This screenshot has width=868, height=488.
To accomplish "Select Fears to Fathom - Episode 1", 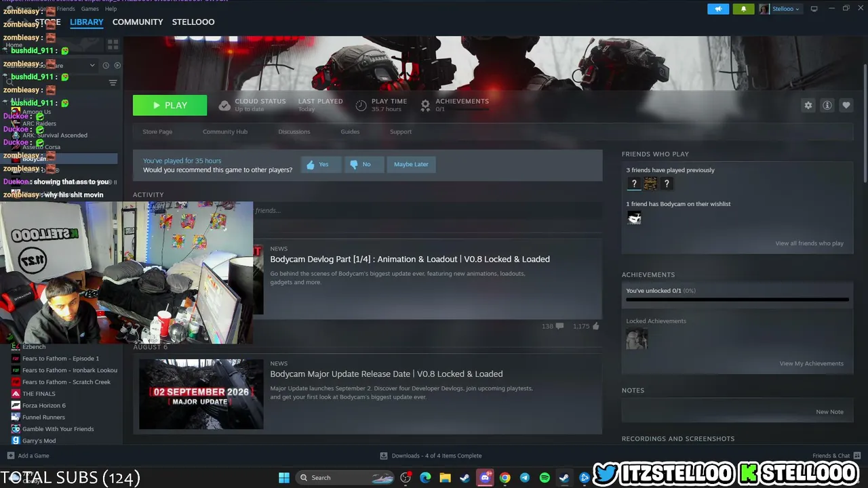I will [x=60, y=359].
